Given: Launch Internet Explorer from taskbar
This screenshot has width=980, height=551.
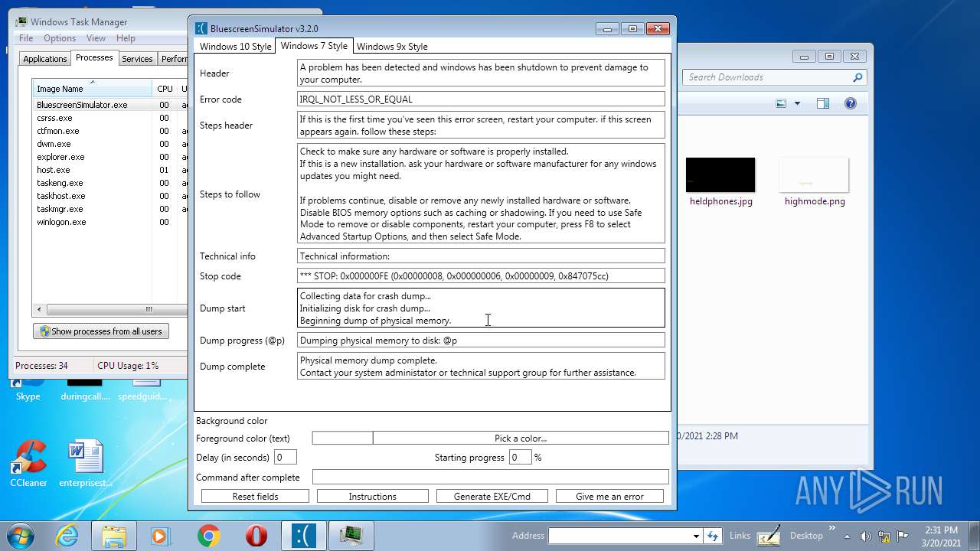Looking at the screenshot, I should tap(67, 536).
